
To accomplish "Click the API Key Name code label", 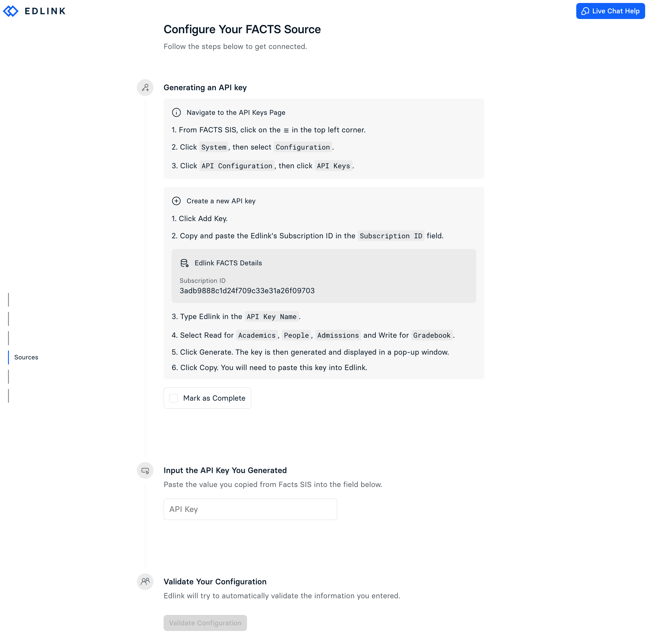I will (272, 317).
